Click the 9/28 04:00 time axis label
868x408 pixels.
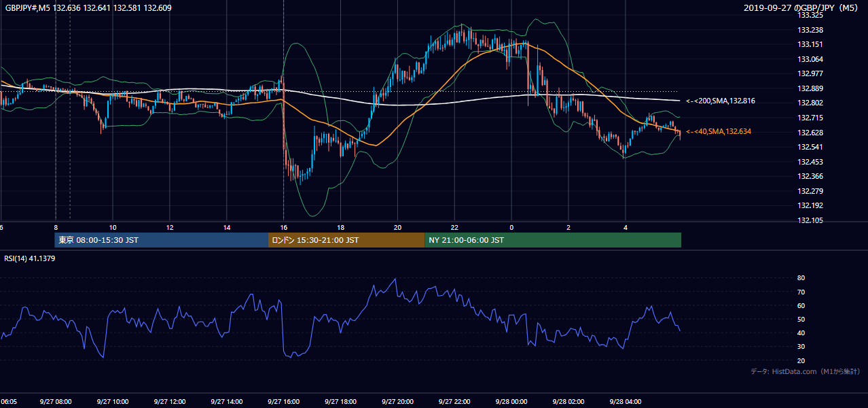[626, 402]
